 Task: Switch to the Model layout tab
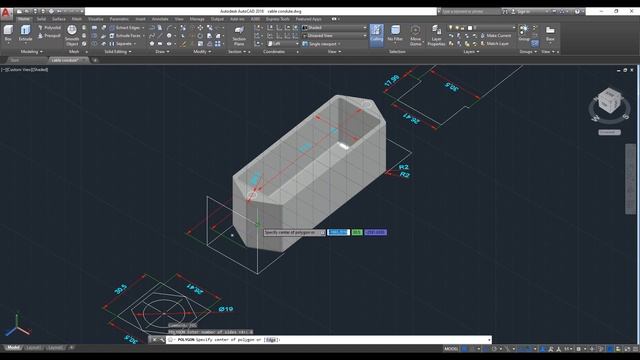tap(13, 348)
